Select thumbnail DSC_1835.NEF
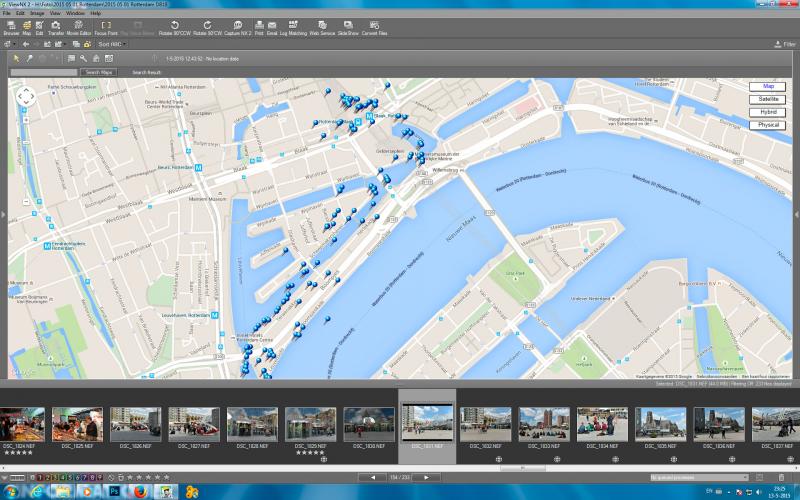This screenshot has height=500, width=800. click(661, 424)
